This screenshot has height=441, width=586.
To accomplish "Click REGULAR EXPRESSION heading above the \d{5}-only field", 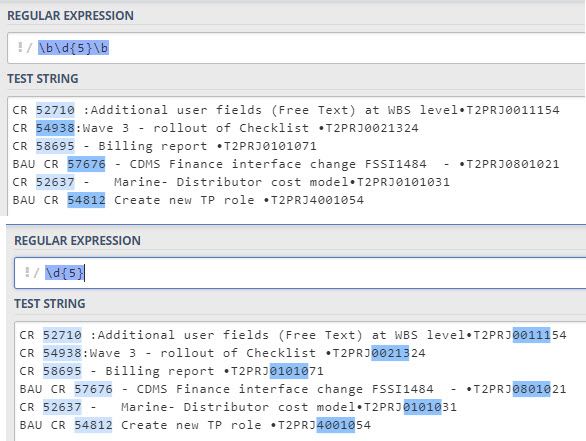I will point(77,241).
